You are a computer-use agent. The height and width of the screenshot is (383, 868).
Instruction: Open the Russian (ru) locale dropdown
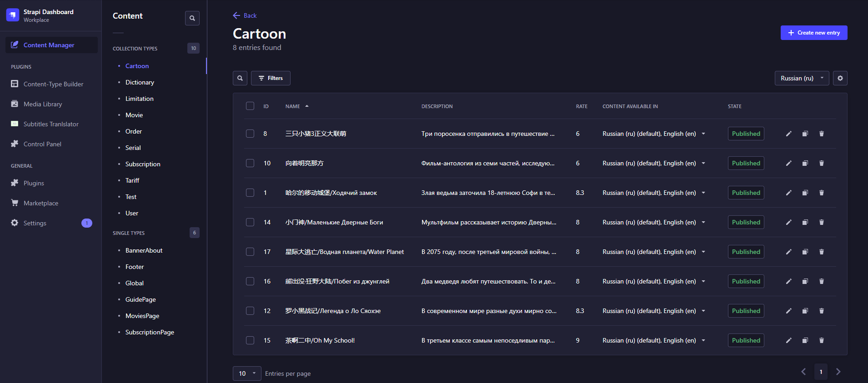pyautogui.click(x=802, y=78)
